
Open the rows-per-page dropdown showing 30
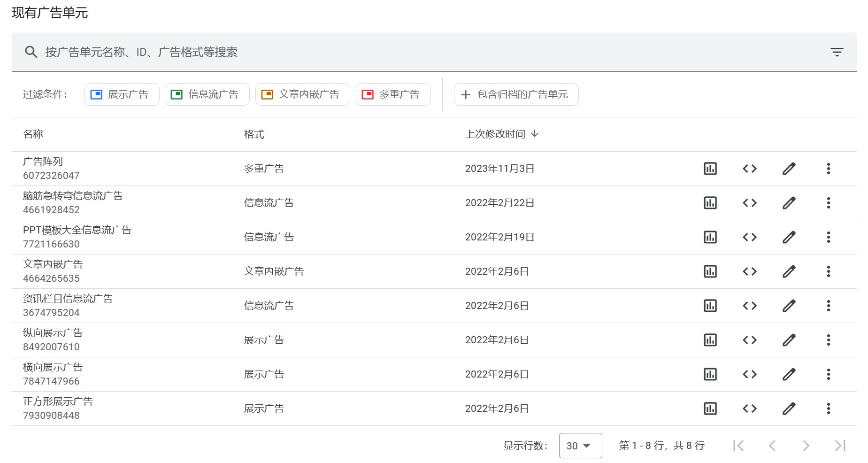[580, 446]
